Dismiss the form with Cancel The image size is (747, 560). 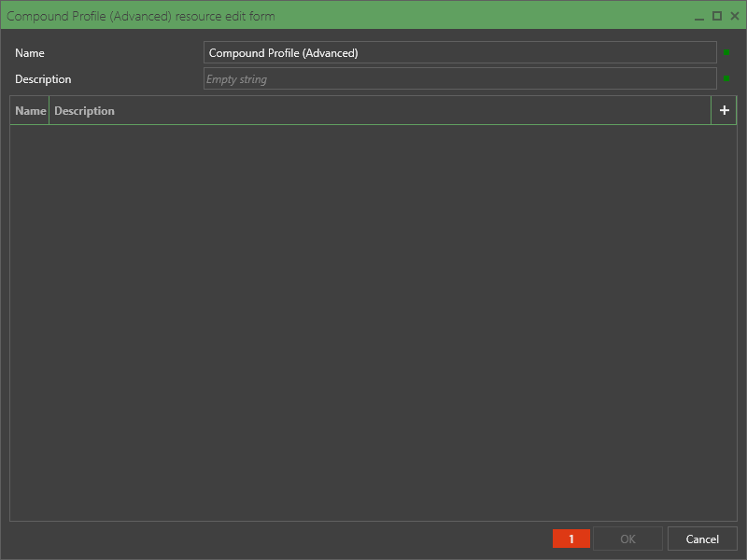pyautogui.click(x=702, y=539)
